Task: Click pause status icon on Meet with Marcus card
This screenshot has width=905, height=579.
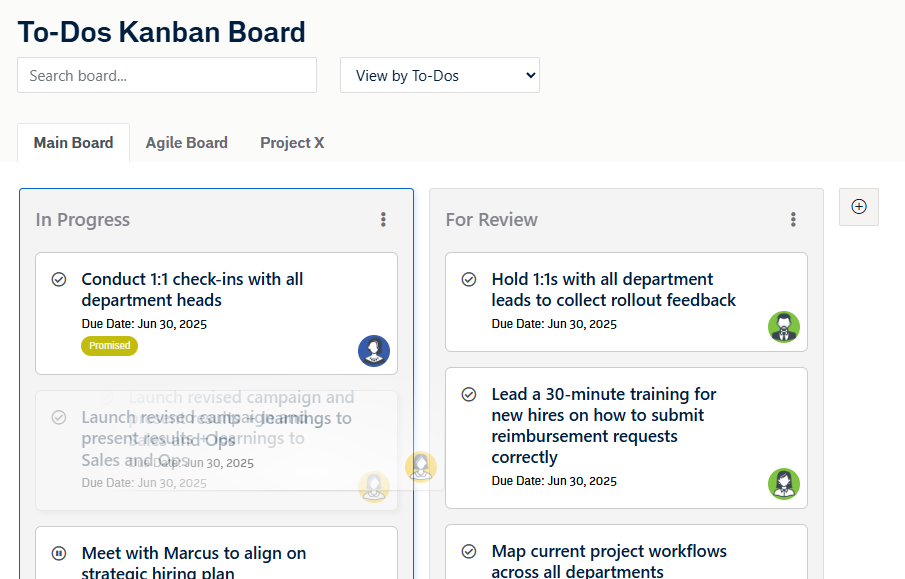Action: pos(59,553)
